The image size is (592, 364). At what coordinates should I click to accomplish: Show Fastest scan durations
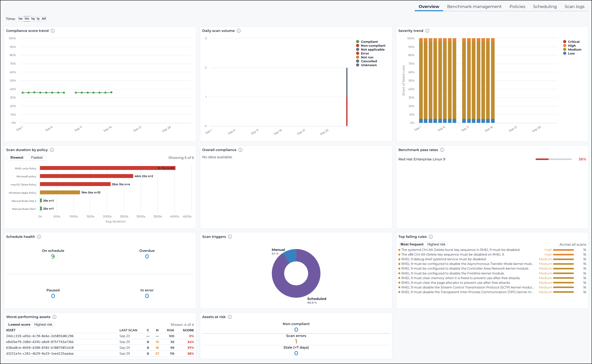pyautogui.click(x=37, y=157)
